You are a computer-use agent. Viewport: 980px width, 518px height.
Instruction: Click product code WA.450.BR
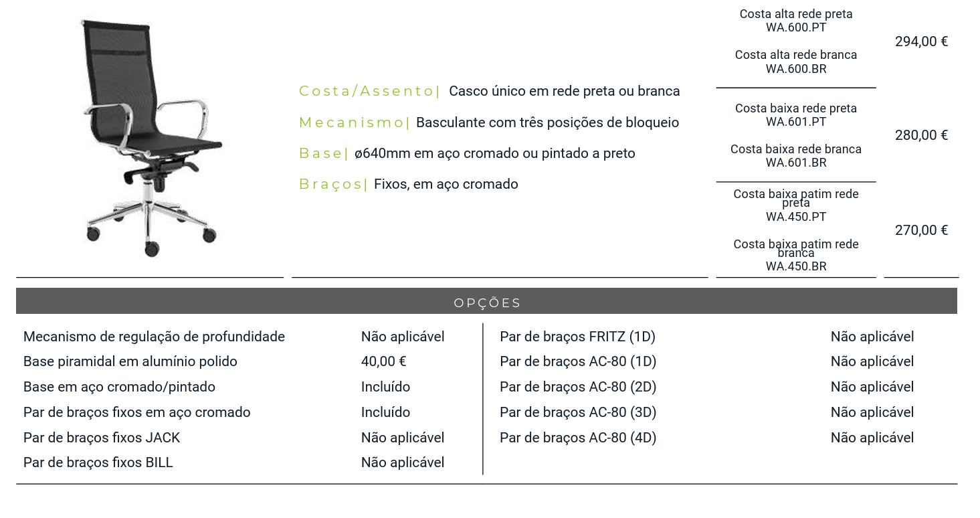click(x=796, y=266)
